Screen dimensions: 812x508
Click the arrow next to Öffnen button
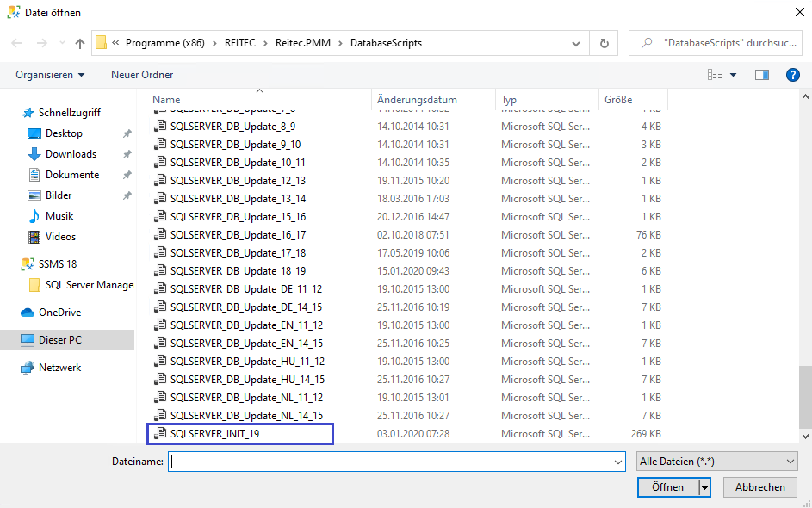(x=705, y=487)
